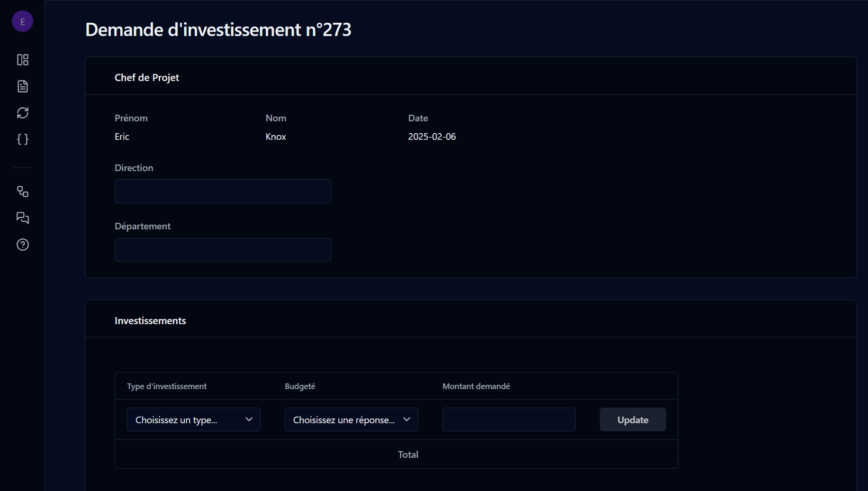The width and height of the screenshot is (868, 491).
Task: Click the Total row in investments table
Action: tap(407, 455)
